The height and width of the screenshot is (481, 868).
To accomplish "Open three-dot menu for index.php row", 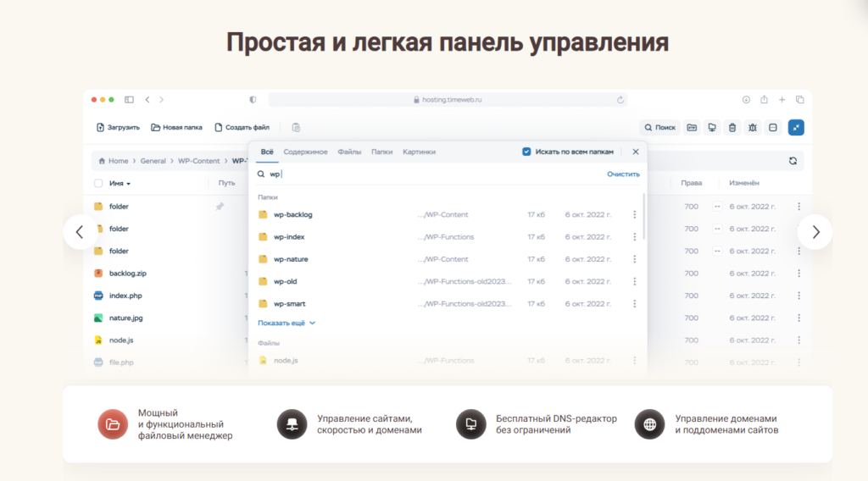I will point(798,296).
